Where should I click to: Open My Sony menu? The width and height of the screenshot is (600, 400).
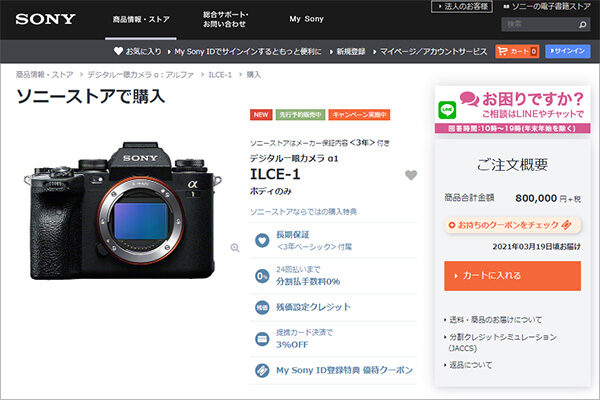click(307, 19)
